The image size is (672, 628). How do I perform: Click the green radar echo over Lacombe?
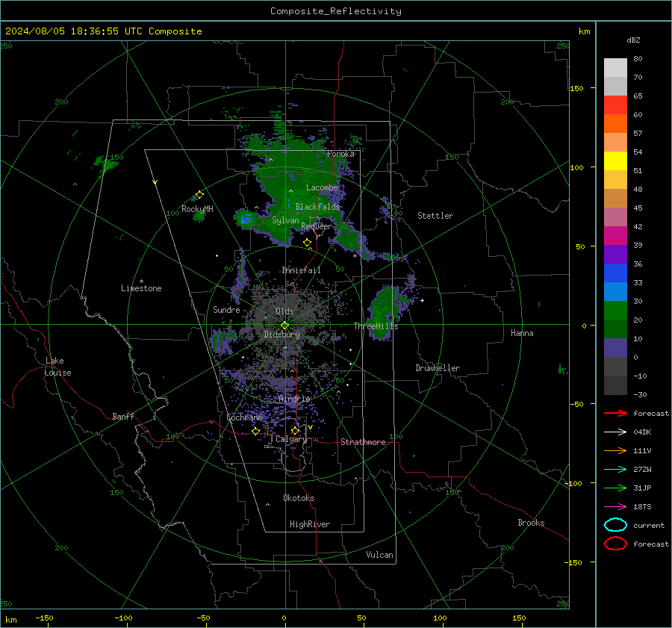(296, 180)
